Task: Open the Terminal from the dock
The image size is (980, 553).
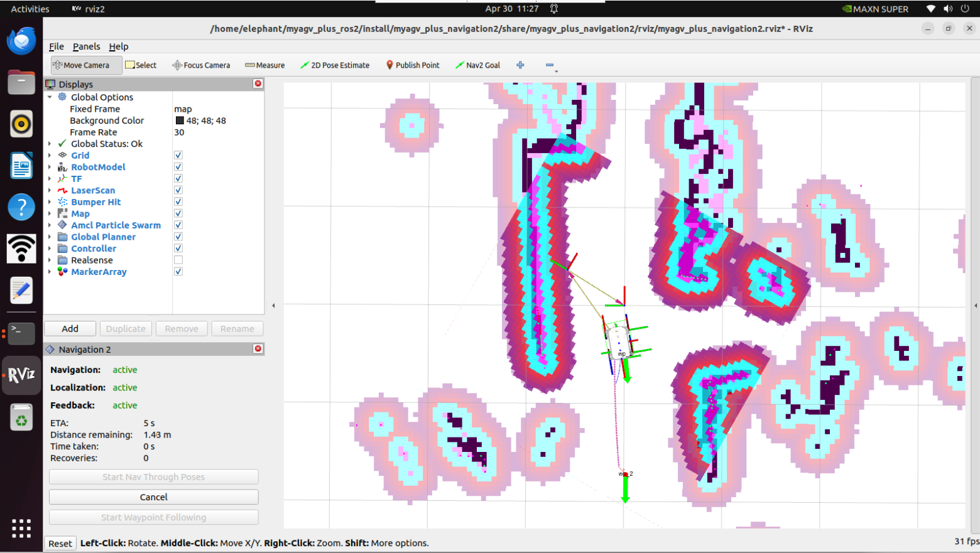Action: point(21,333)
